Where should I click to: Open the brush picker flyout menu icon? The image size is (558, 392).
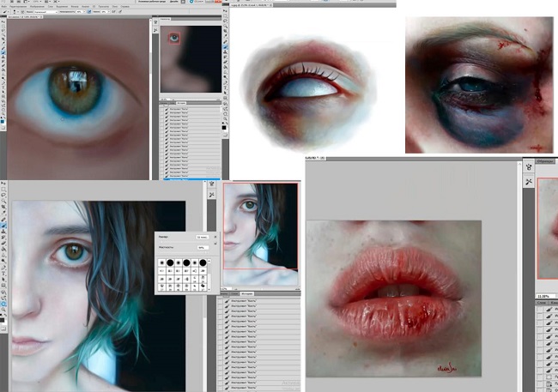(215, 237)
